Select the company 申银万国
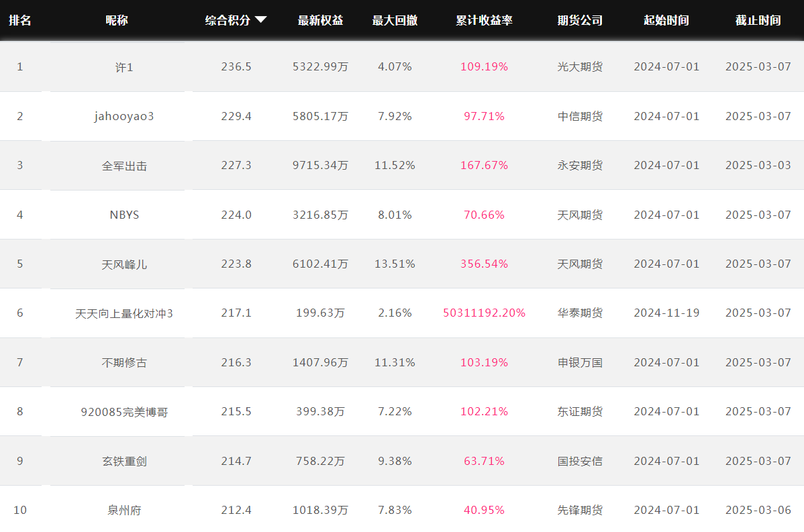804x532 pixels. pos(580,362)
